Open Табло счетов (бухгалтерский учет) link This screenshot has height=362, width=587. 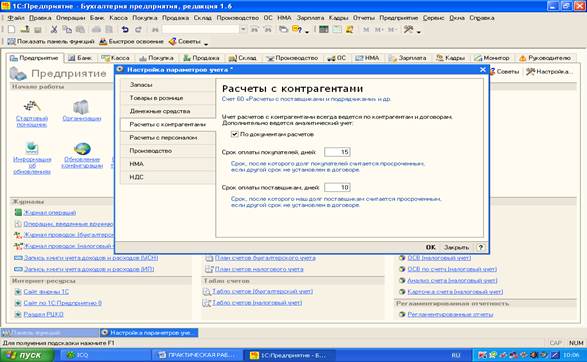pyautogui.click(x=262, y=291)
